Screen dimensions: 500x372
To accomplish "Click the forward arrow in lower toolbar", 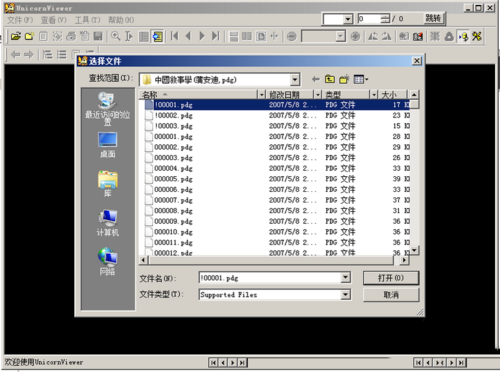I will point(29,54).
